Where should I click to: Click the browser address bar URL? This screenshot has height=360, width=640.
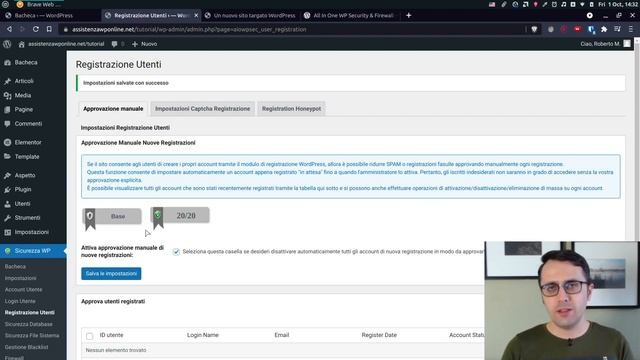tap(189, 29)
